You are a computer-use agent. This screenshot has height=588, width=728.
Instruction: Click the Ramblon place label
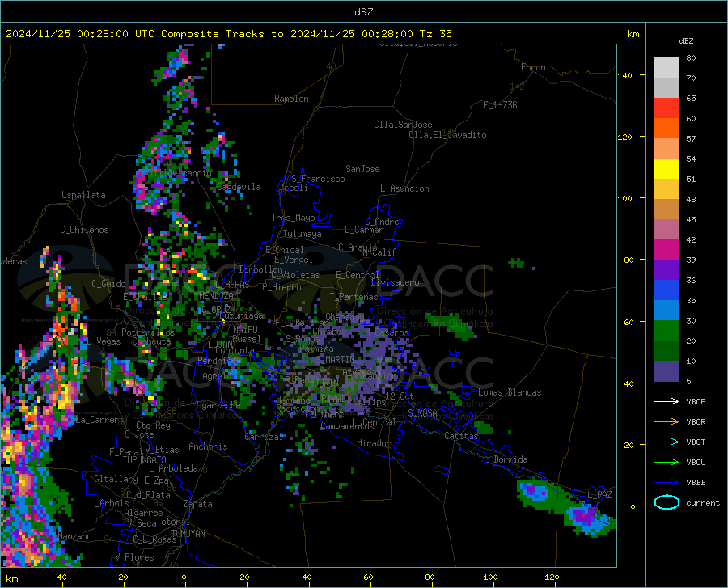tap(291, 99)
